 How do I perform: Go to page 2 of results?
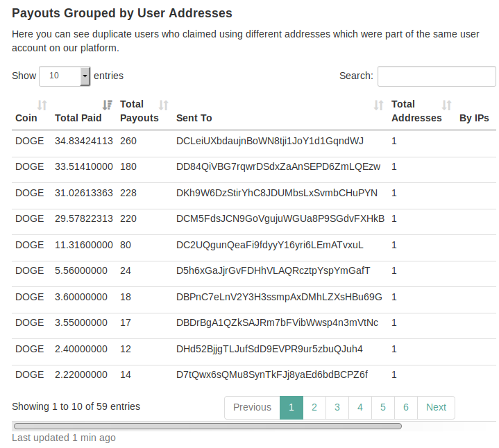(314, 407)
